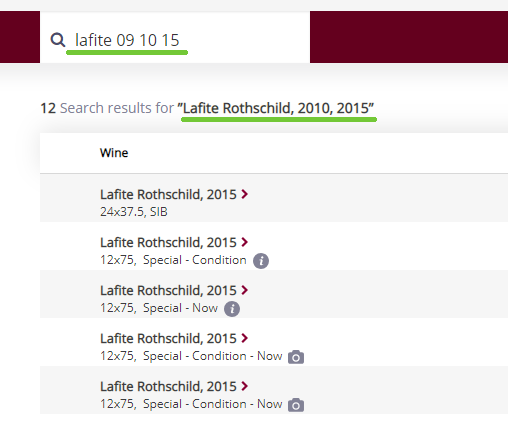This screenshot has height=429, width=514.
Task: Expand chevron on Special - Condition Lafite row
Action: (x=245, y=242)
